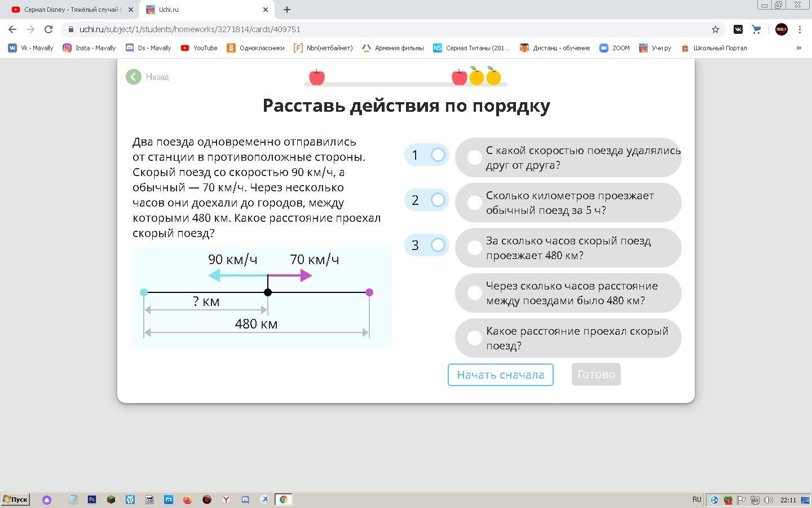Open the shopping cart extension
Screen dimensions: 812x508
tap(756, 29)
